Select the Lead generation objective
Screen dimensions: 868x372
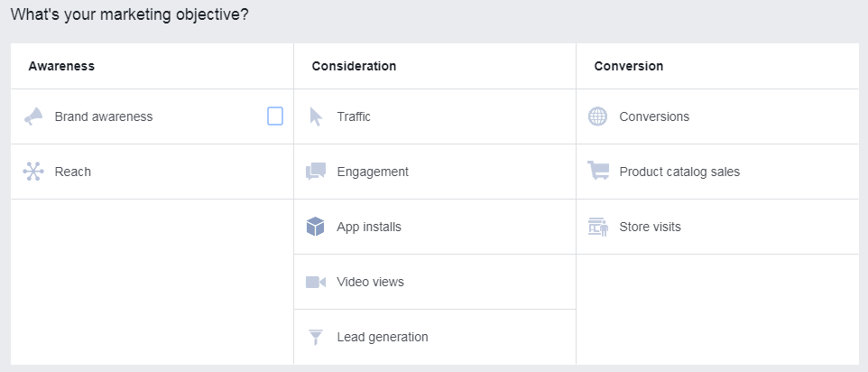point(383,337)
